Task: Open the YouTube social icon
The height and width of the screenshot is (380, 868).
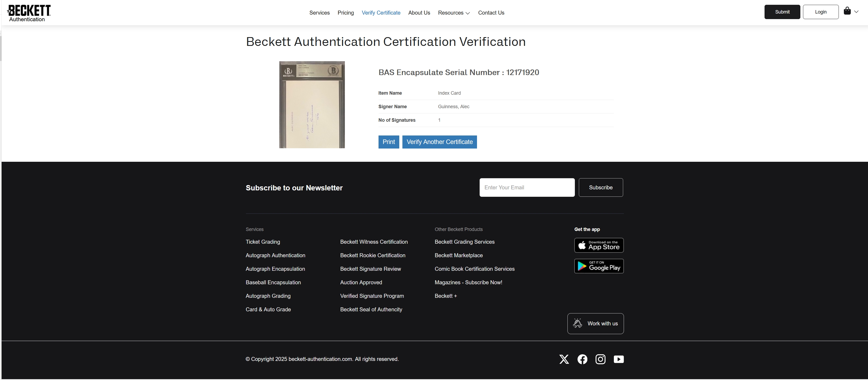Action: [x=619, y=359]
